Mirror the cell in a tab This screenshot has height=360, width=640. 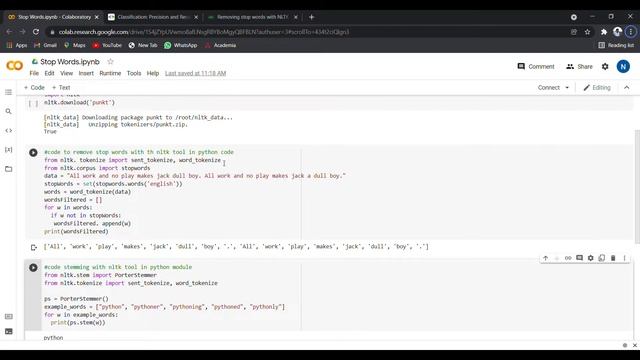point(602,258)
